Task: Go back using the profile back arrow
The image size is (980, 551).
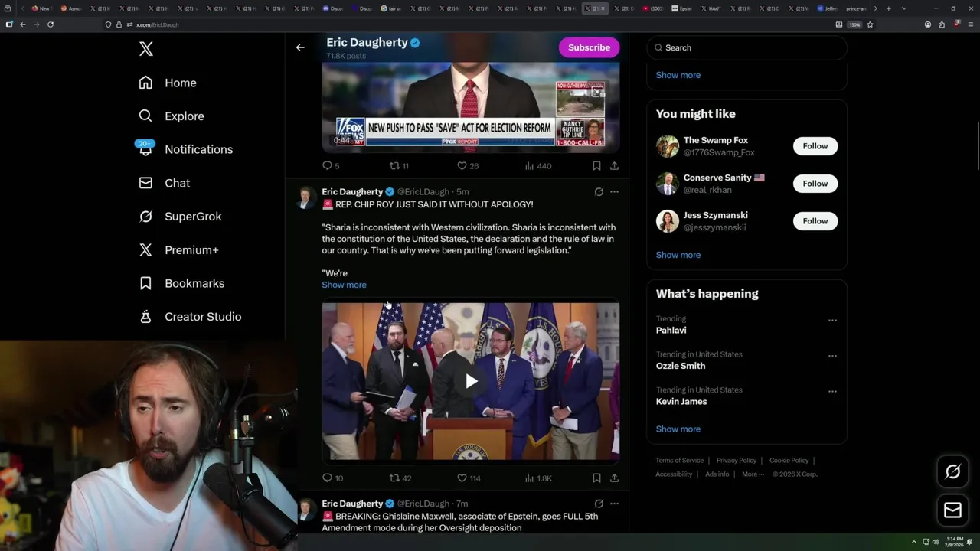Action: click(x=300, y=47)
